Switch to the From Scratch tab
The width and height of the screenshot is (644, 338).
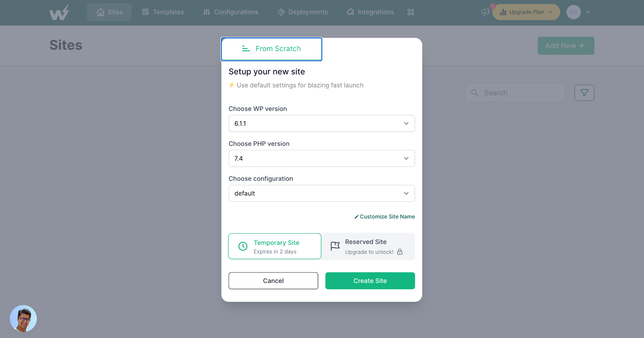coord(271,49)
